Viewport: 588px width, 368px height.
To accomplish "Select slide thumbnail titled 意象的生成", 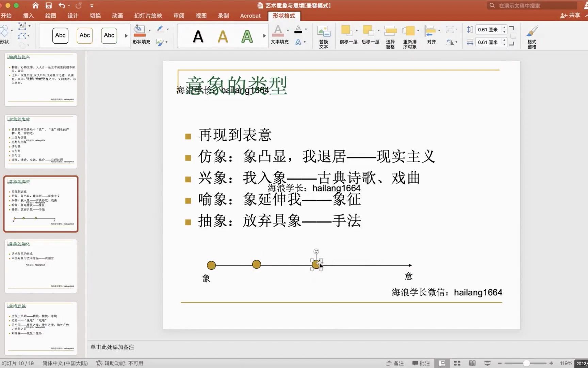I will pyautogui.click(x=41, y=141).
